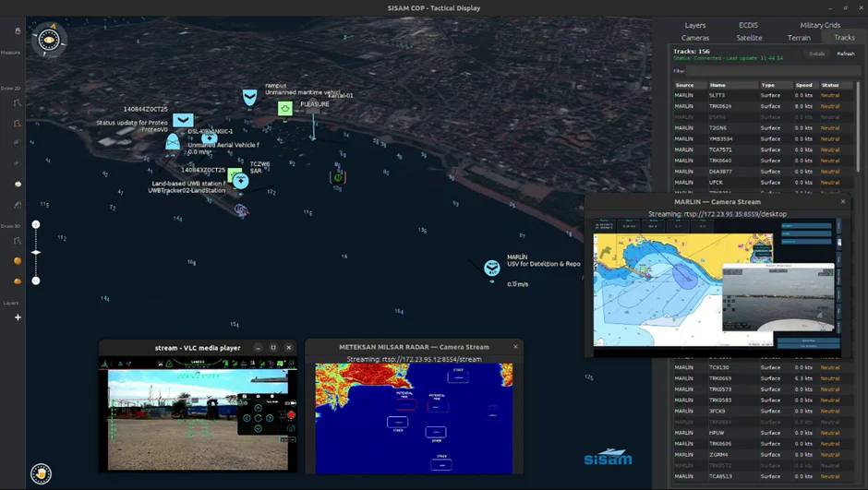Image resolution: width=868 pixels, height=490 pixels.
Task: Adjust the map zoom slider handle
Action: click(x=36, y=253)
